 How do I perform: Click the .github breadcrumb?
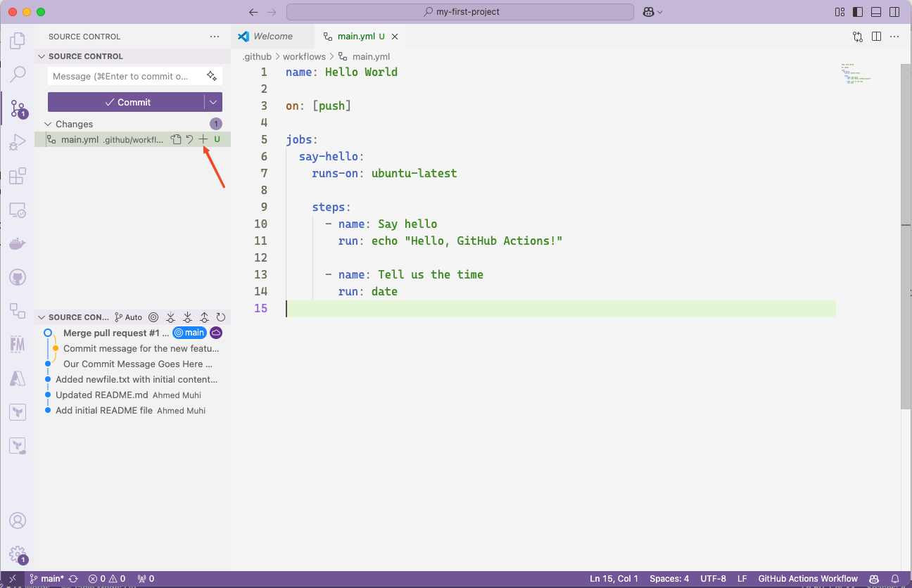pos(257,56)
